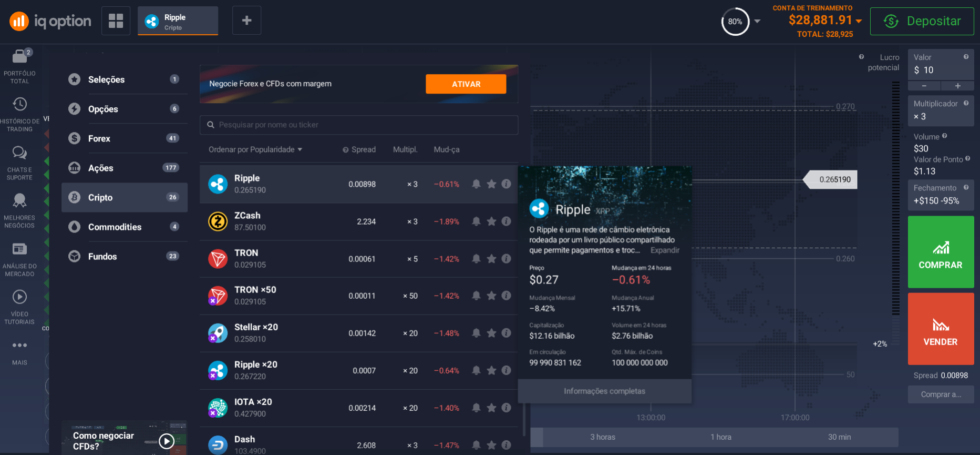The image size is (980, 455).
Task: Select the Fundos category
Action: click(x=125, y=256)
